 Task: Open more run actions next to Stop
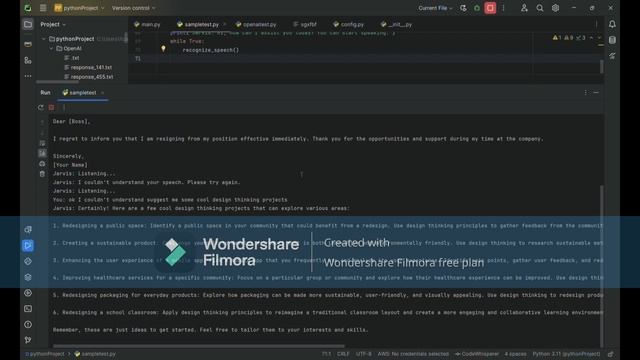[x=503, y=8]
